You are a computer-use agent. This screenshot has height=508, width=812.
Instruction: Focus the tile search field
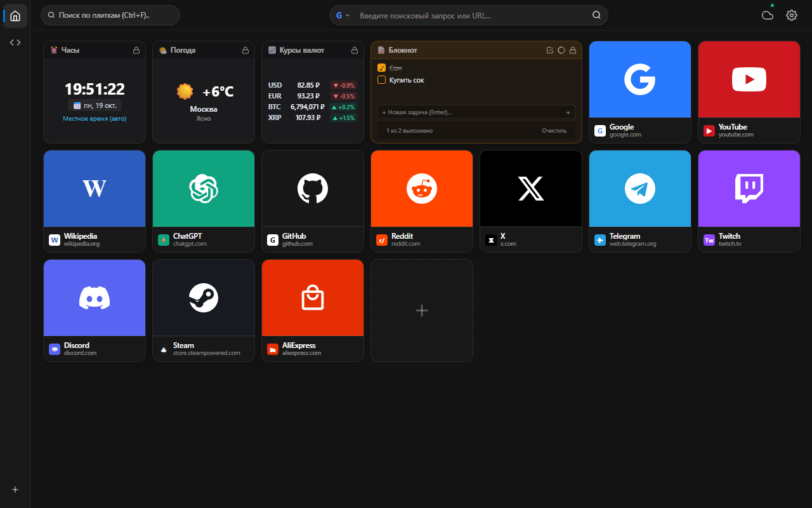[x=110, y=15]
